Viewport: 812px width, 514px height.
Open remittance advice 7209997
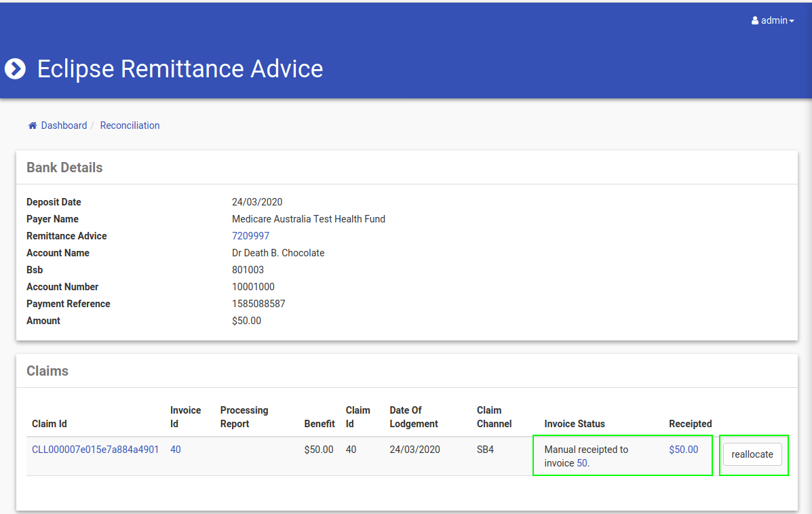250,236
